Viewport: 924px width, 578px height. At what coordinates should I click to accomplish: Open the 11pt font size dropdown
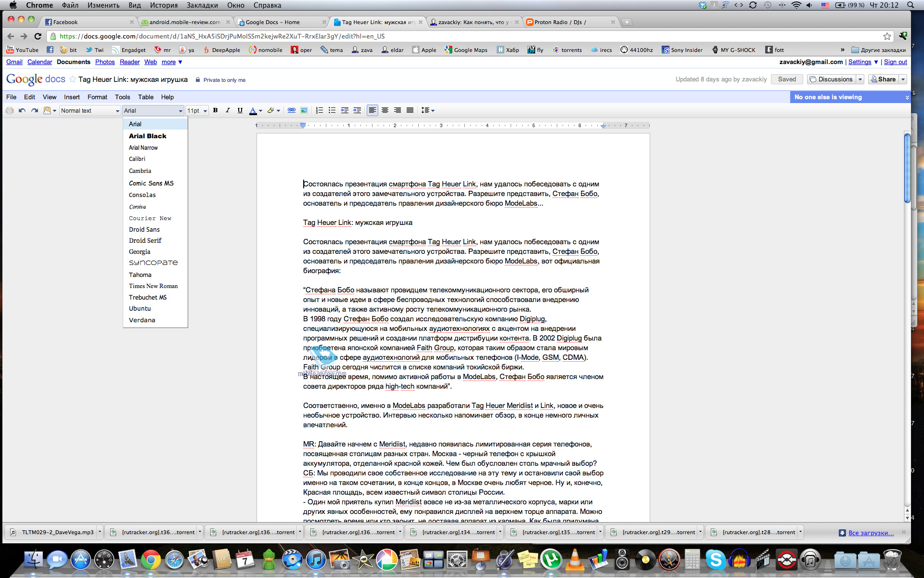pos(197,110)
